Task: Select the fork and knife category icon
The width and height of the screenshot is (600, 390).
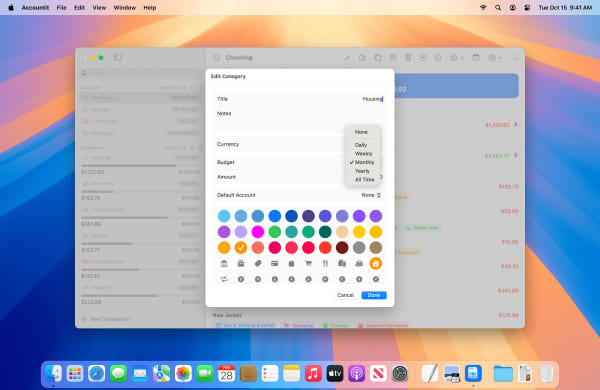Action: click(325, 263)
